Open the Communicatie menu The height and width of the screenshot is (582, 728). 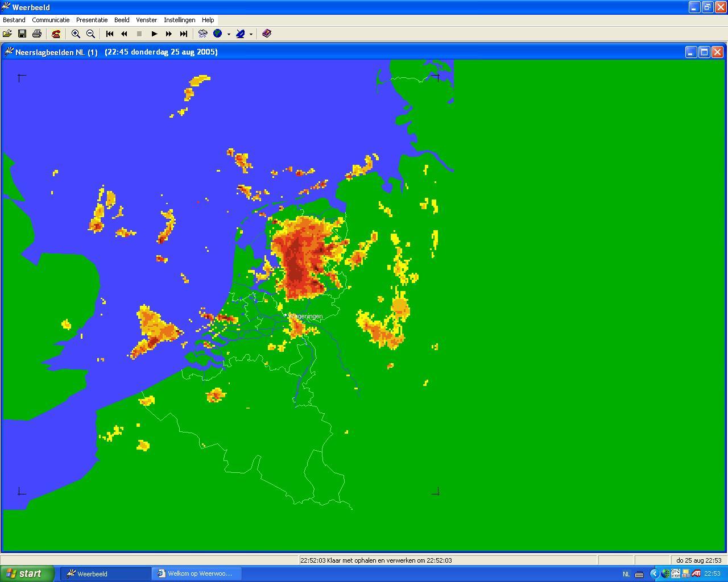(51, 20)
